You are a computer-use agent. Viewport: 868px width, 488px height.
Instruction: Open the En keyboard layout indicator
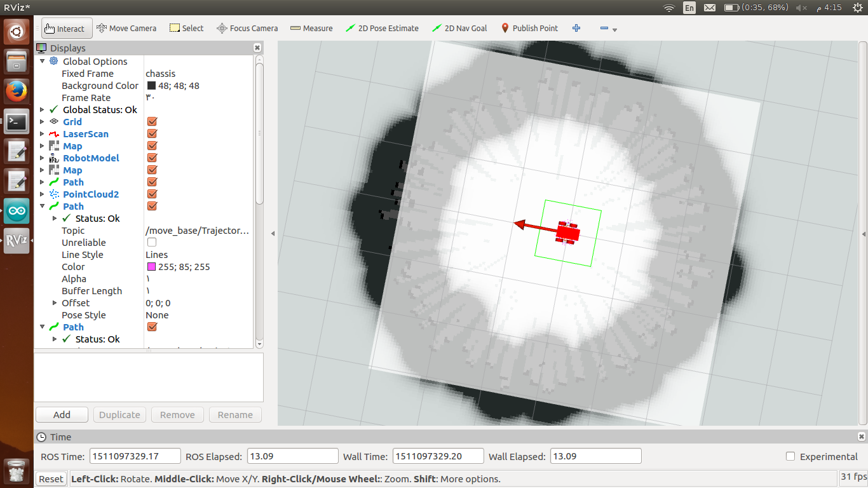pyautogui.click(x=689, y=8)
